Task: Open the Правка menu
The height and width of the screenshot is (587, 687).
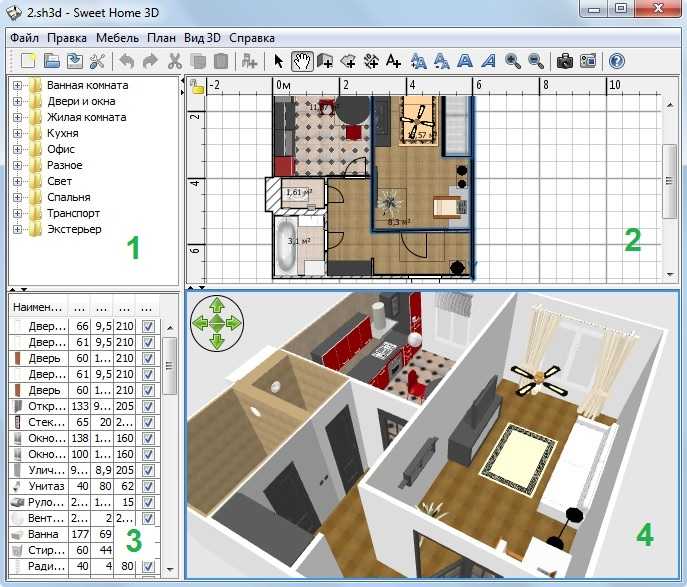Action: (67, 38)
